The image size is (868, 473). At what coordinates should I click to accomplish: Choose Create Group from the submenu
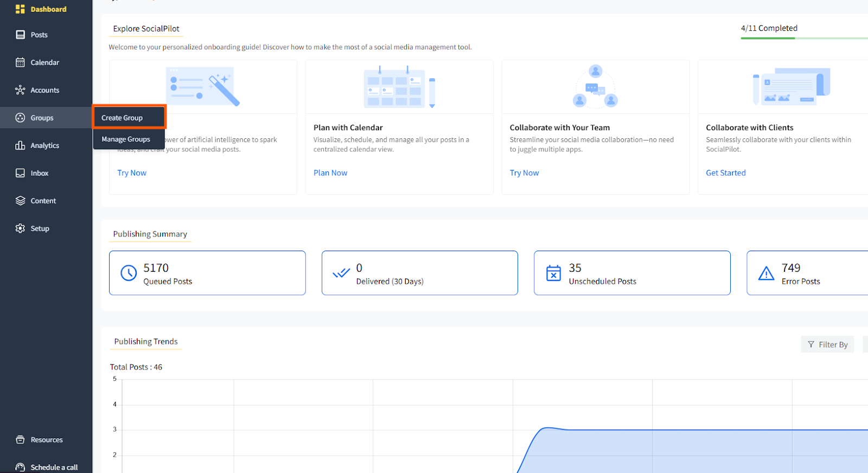point(129,118)
